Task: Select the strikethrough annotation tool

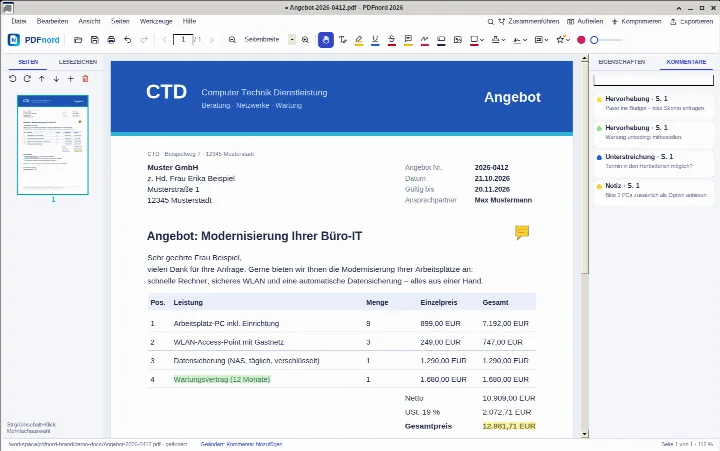Action: (392, 40)
